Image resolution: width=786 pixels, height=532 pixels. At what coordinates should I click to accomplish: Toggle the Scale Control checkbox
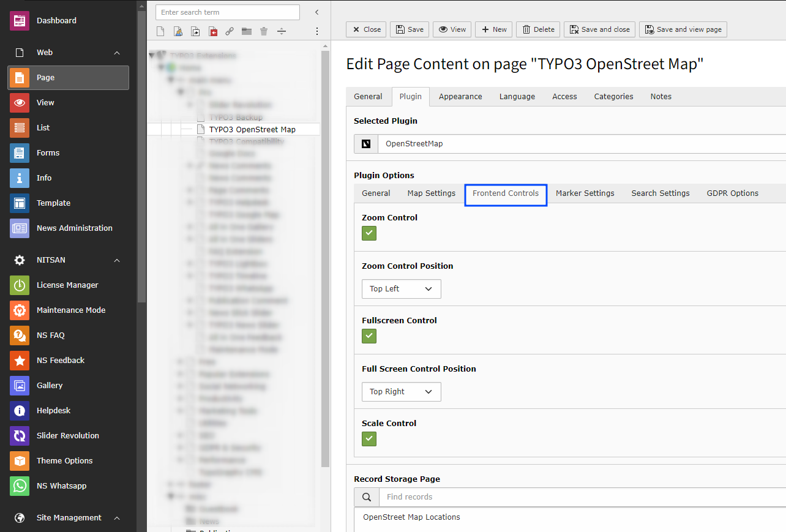(x=369, y=439)
